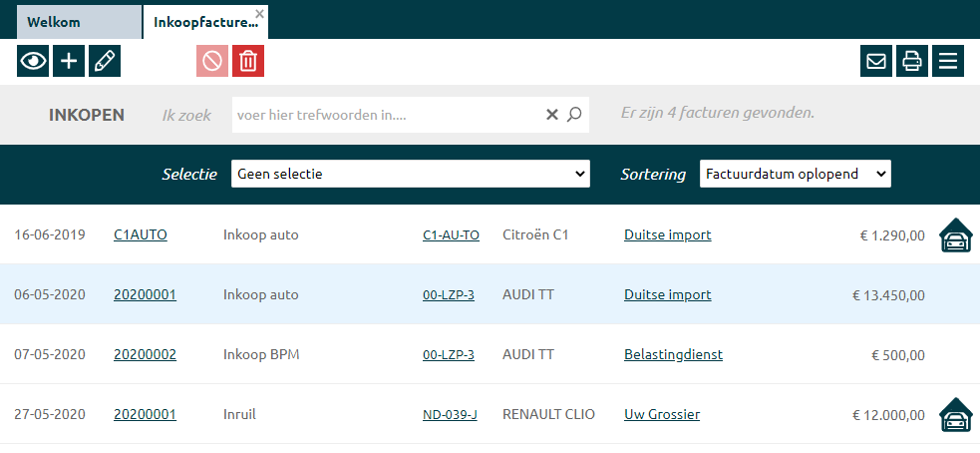980x453 pixels.
Task: Open the Selectie dropdown
Action: tap(411, 174)
